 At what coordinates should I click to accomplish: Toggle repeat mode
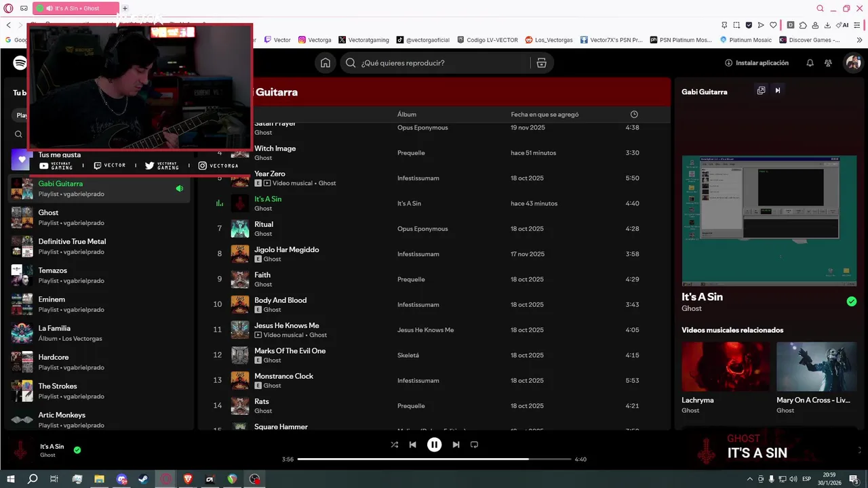pyautogui.click(x=474, y=445)
